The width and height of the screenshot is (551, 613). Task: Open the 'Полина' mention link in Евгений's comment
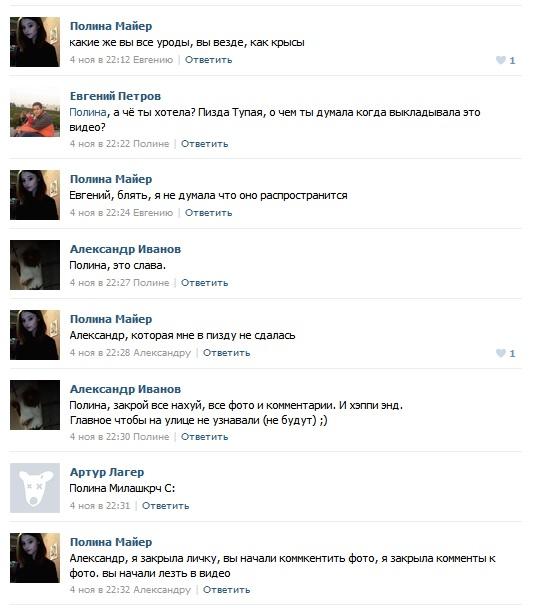click(88, 112)
